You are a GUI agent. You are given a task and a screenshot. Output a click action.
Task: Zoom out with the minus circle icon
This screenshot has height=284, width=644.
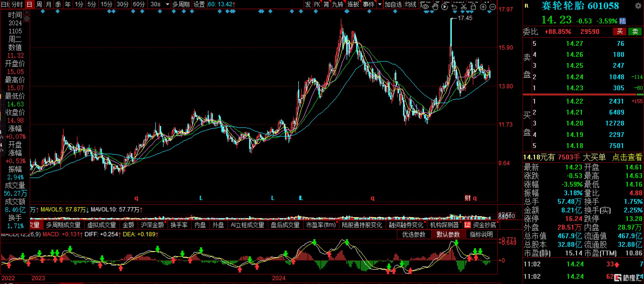[x=492, y=7]
